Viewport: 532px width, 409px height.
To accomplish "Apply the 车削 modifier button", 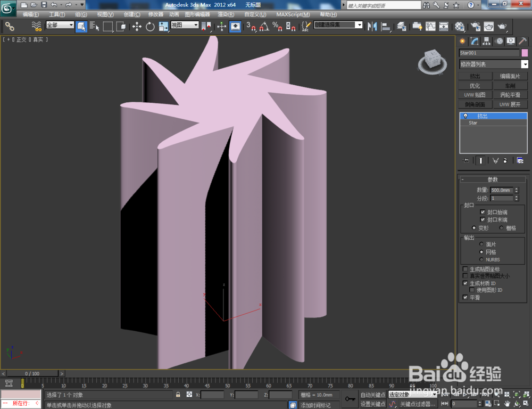I will pyautogui.click(x=510, y=85).
